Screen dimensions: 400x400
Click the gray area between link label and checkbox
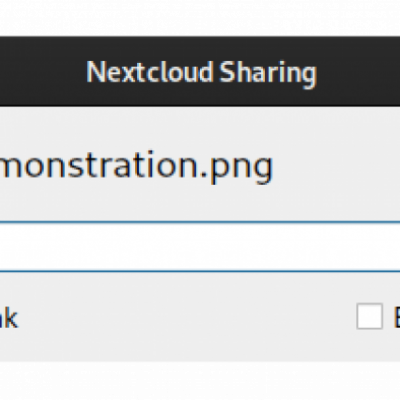(x=187, y=316)
